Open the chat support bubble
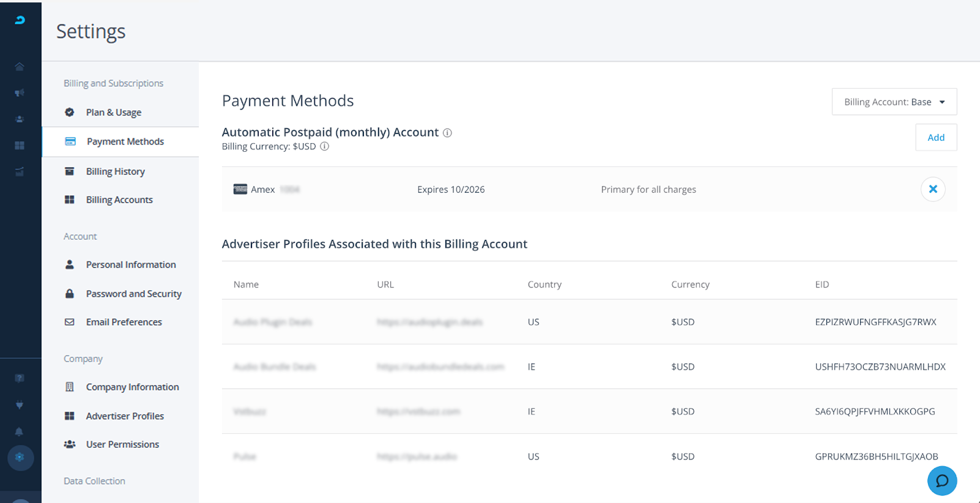The image size is (980, 503). [941, 481]
